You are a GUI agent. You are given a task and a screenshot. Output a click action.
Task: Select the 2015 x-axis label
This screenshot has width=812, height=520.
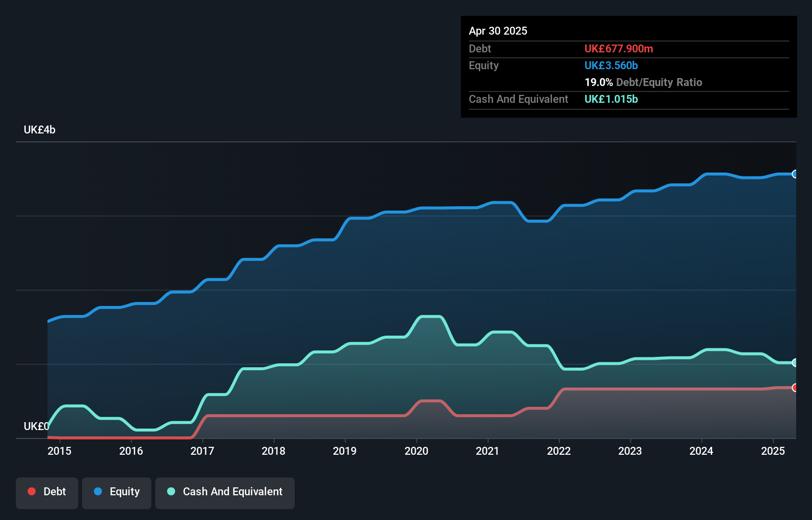pyautogui.click(x=59, y=451)
